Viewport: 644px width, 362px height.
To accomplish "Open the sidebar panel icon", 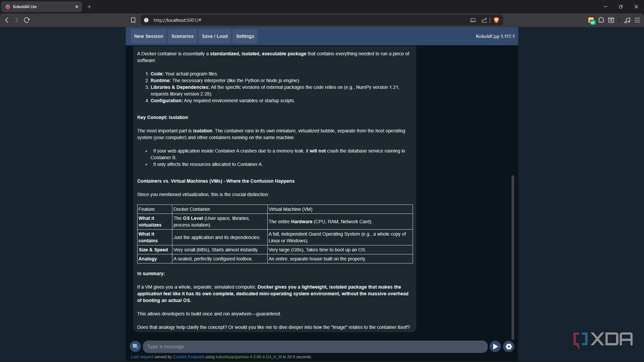I will [611, 20].
